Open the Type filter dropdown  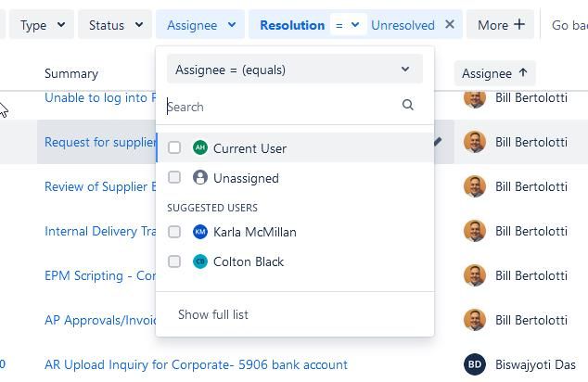(42, 25)
